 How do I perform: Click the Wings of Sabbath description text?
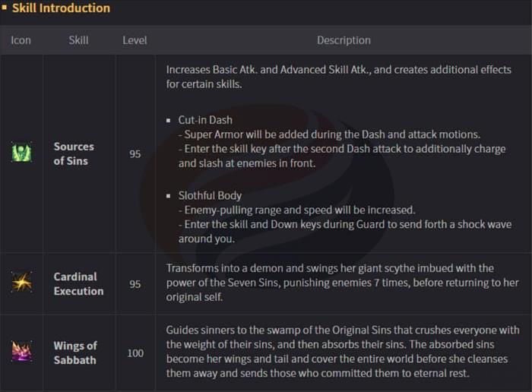pyautogui.click(x=342, y=352)
